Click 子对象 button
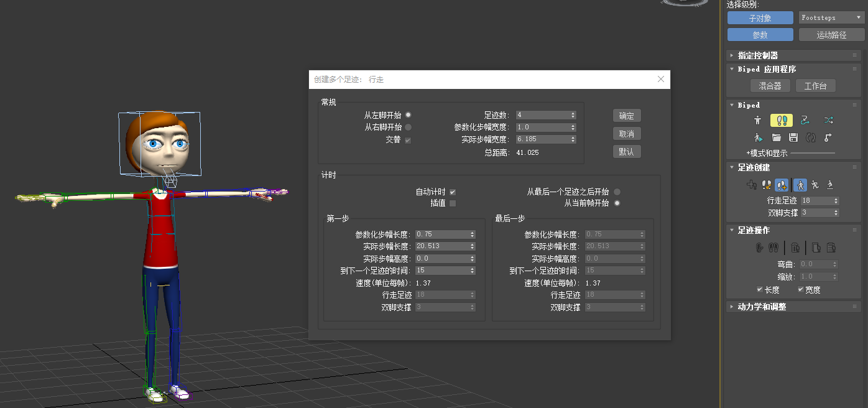The height and width of the screenshot is (408, 868). click(760, 18)
